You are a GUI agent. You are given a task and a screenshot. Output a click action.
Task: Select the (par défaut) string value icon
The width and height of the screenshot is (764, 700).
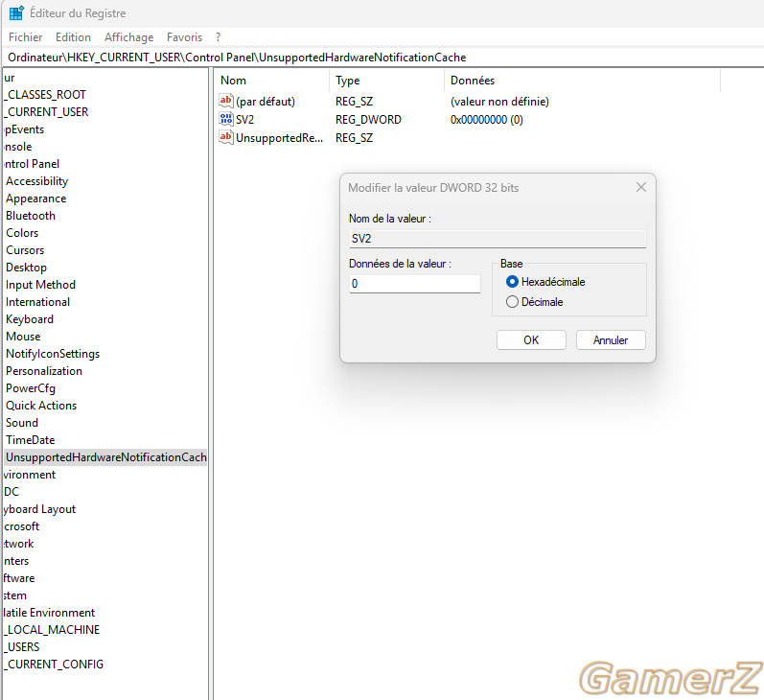(226, 101)
